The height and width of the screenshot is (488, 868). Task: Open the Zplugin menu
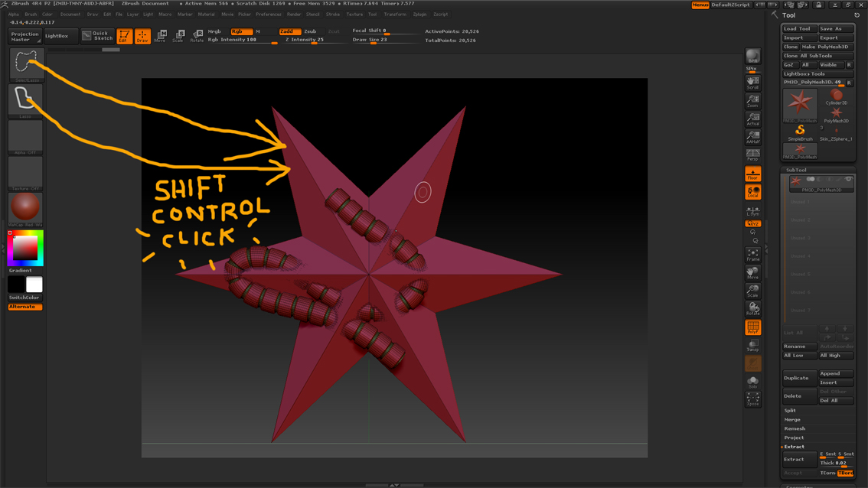point(419,15)
